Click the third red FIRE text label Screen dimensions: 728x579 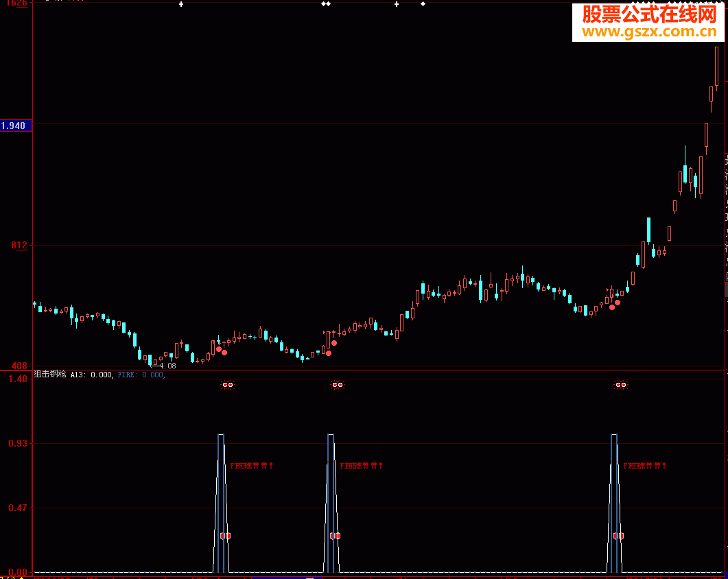pos(644,466)
